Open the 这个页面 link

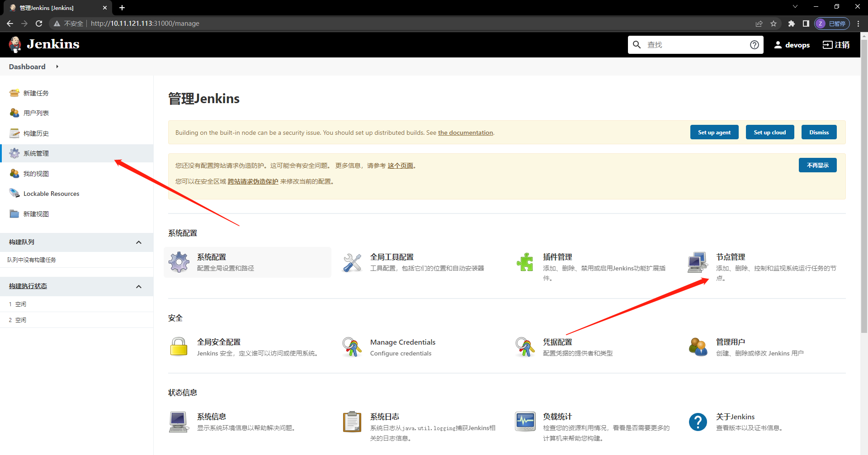click(x=401, y=166)
